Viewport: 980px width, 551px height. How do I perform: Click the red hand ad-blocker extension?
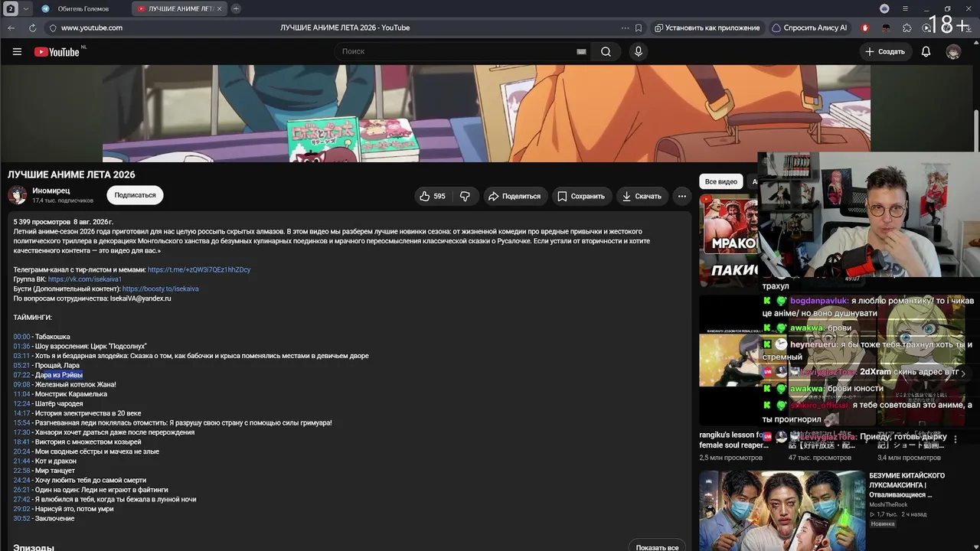(x=865, y=28)
